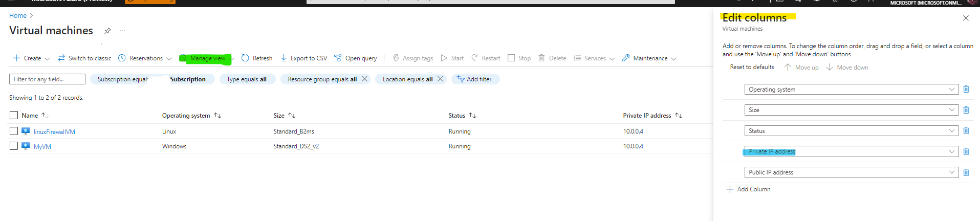Sort by Private IP address column
Viewport: 980px width, 221px height.
[652, 116]
